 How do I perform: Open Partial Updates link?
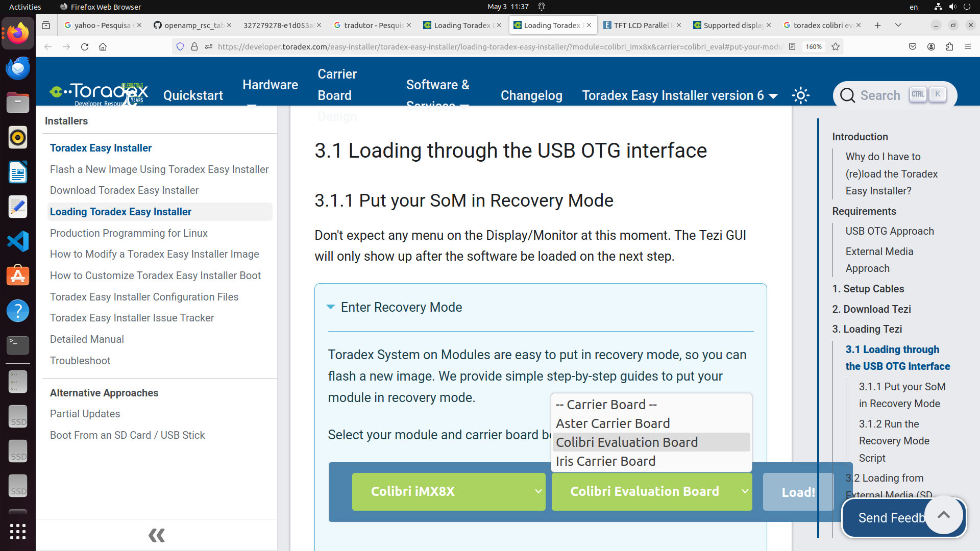[x=85, y=414]
